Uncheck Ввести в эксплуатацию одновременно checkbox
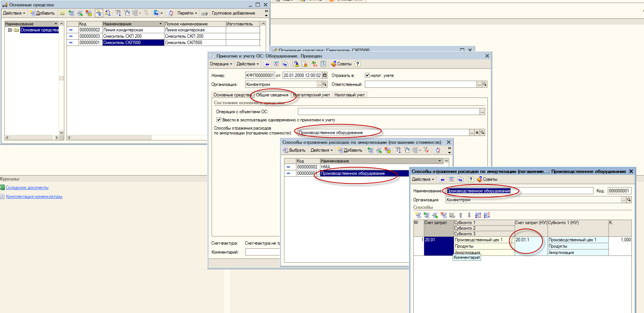644x313 pixels. coord(219,120)
